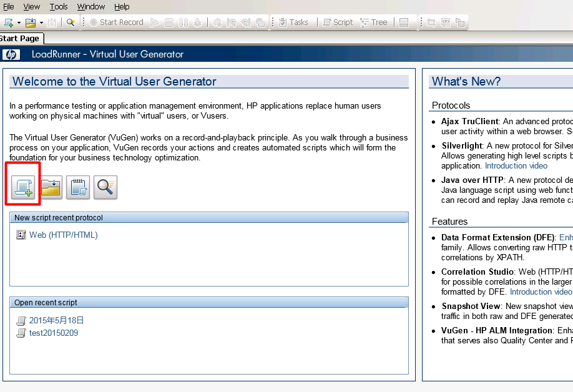Open recent script test20150209

[54, 333]
